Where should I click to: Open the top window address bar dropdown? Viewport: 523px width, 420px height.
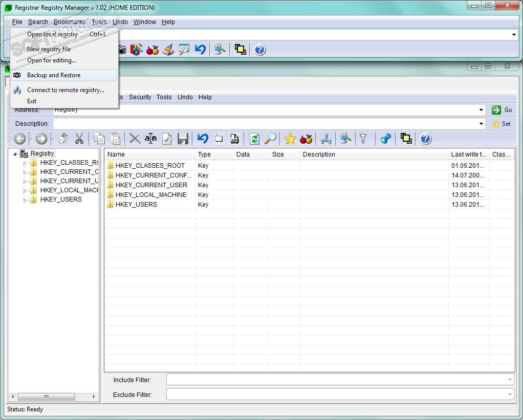[514, 35]
